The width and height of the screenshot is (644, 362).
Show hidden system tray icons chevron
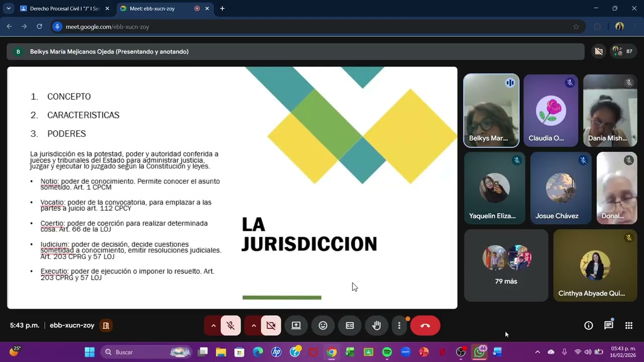coord(537,352)
